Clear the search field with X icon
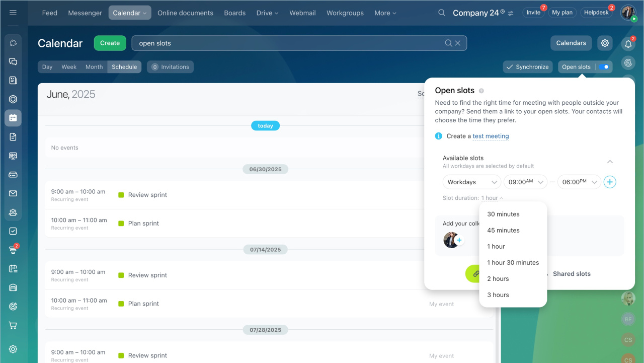The height and width of the screenshot is (363, 644). 458,43
